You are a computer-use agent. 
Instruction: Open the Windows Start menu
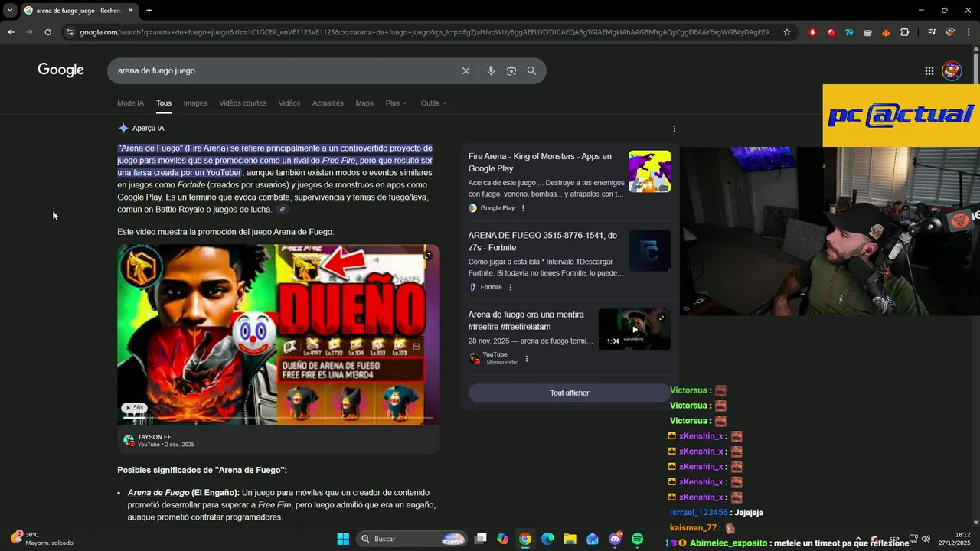[x=343, y=539]
